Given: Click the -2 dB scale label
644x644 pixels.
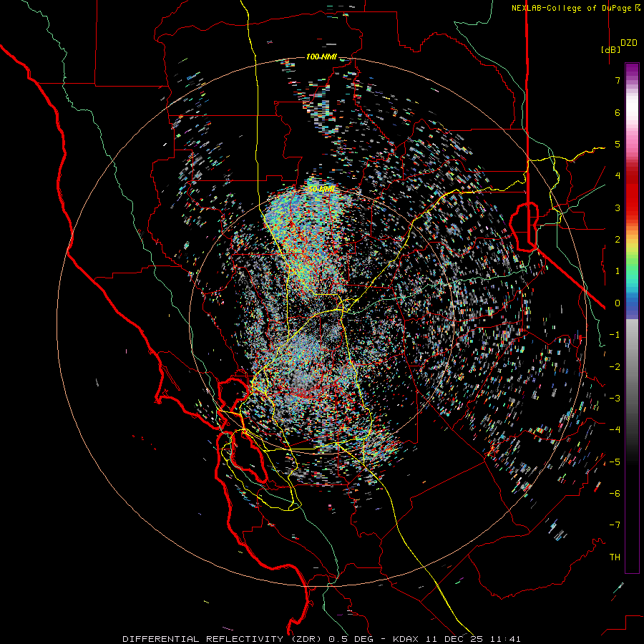Looking at the screenshot, I should (615, 366).
